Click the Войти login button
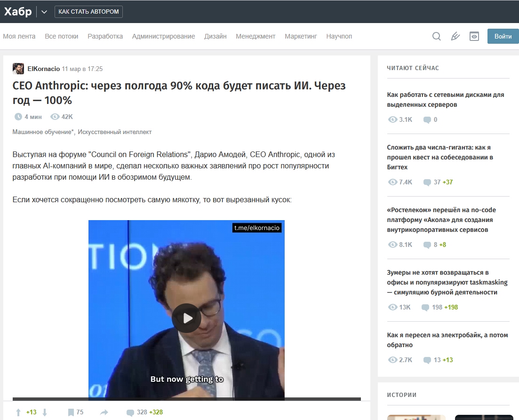The width and height of the screenshot is (519, 420). point(503,36)
